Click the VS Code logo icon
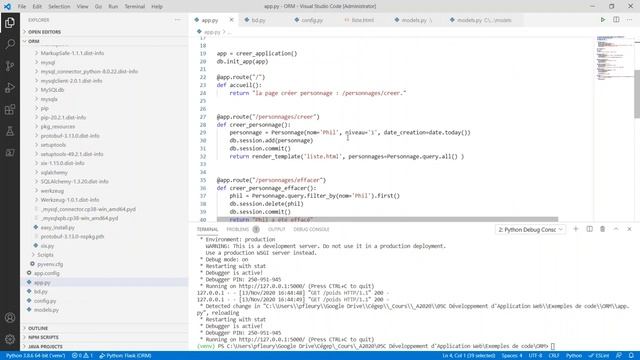This screenshot has width=640, height=360. coord(7,7)
